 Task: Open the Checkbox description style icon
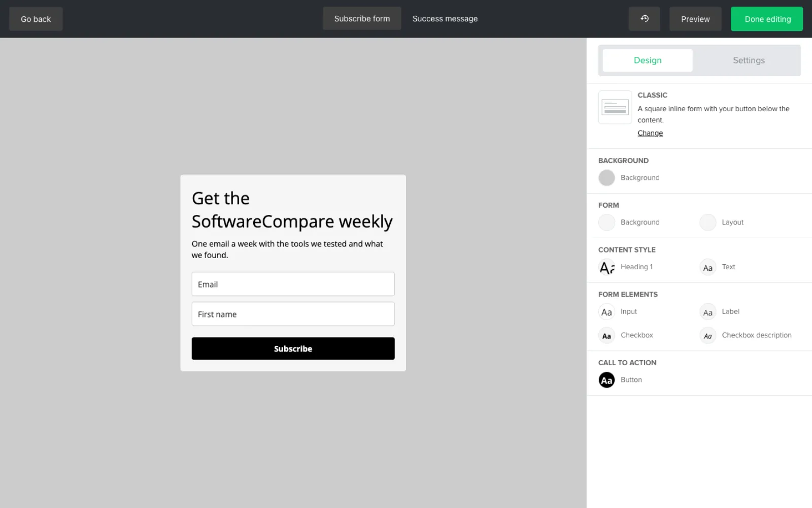point(707,336)
